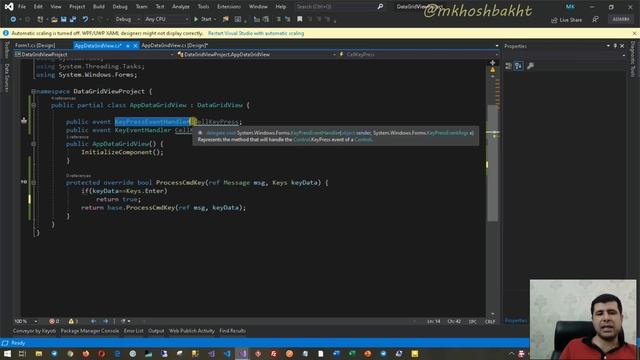This screenshot has width=640, height=360.
Task: Click the Property Pages wrench icon
Action: tap(530, 66)
